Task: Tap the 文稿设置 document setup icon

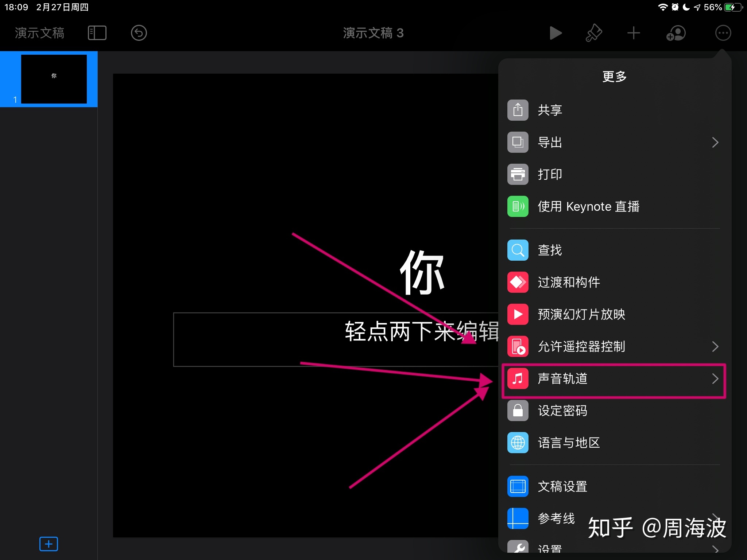Action: (x=518, y=486)
